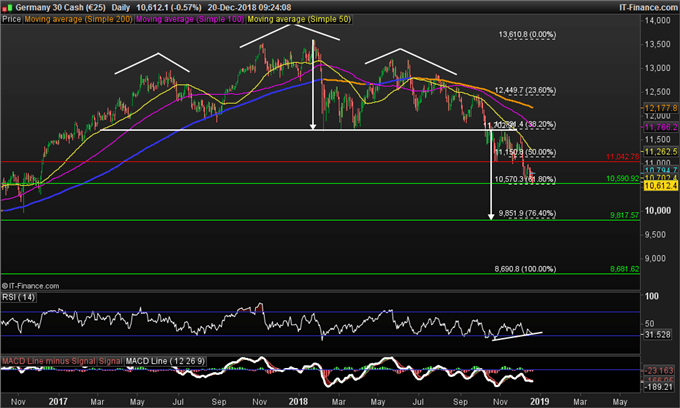Select the green 8,681.62 level label
The width and height of the screenshot is (680, 408).
624,269
